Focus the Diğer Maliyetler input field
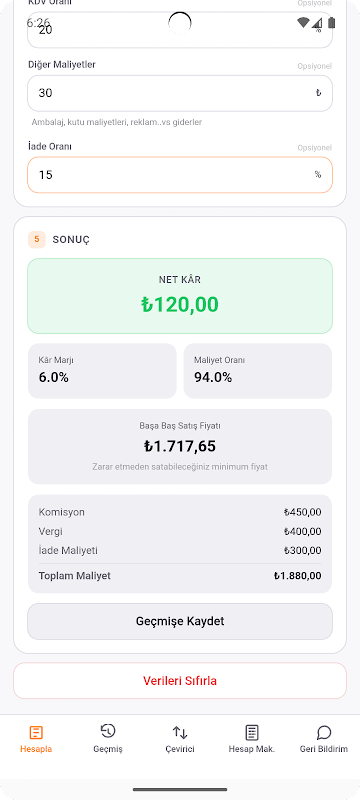This screenshot has width=360, height=800. coord(180,93)
